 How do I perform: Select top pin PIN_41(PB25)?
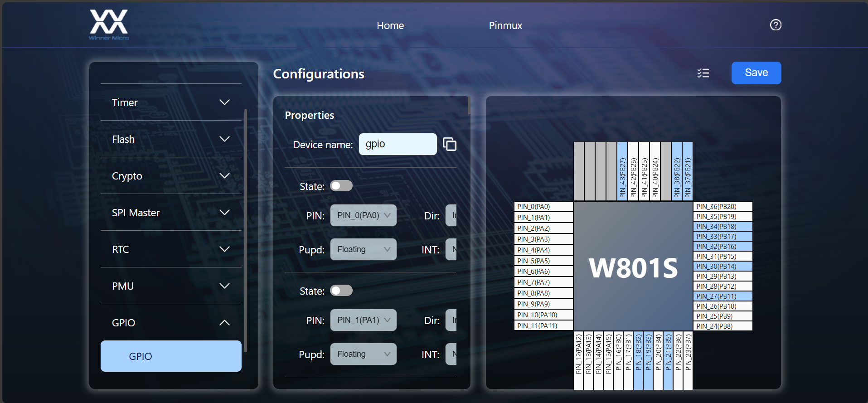tap(644, 171)
